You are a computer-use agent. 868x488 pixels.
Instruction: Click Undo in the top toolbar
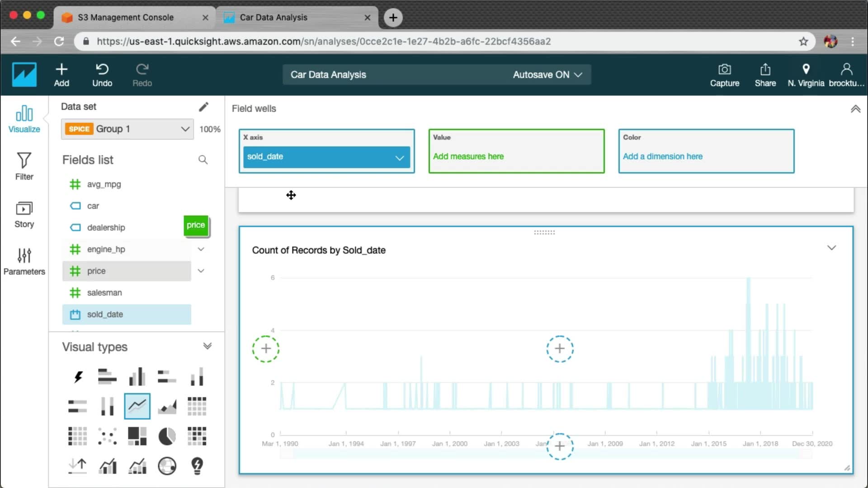[x=102, y=75]
